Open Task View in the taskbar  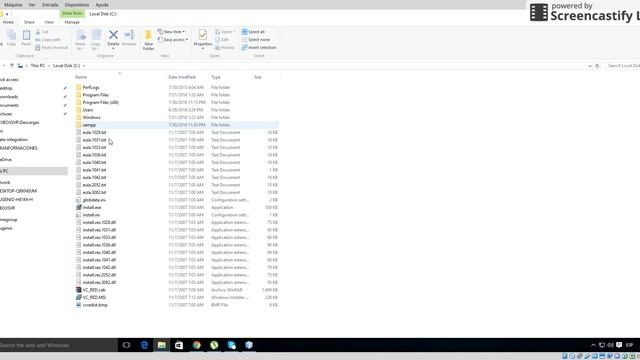click(x=126, y=345)
